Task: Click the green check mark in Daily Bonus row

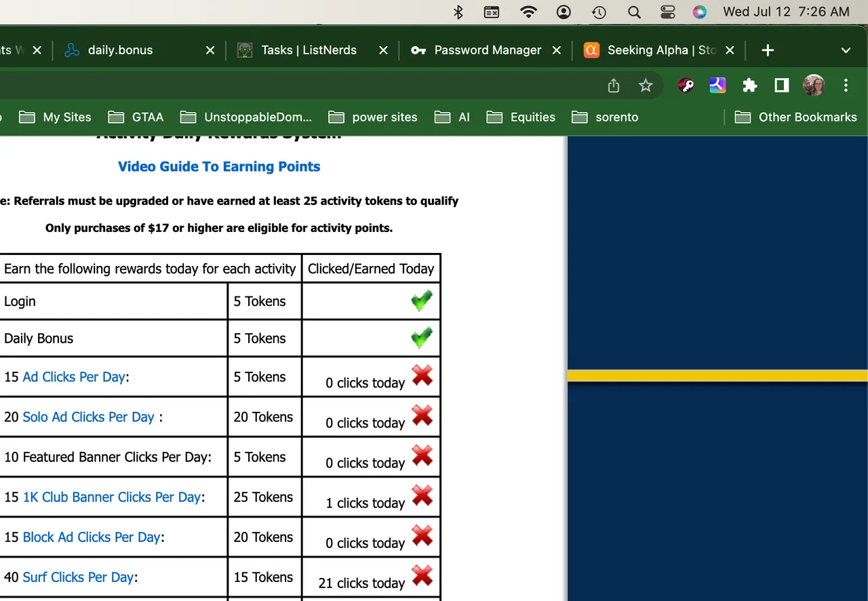Action: coord(422,337)
